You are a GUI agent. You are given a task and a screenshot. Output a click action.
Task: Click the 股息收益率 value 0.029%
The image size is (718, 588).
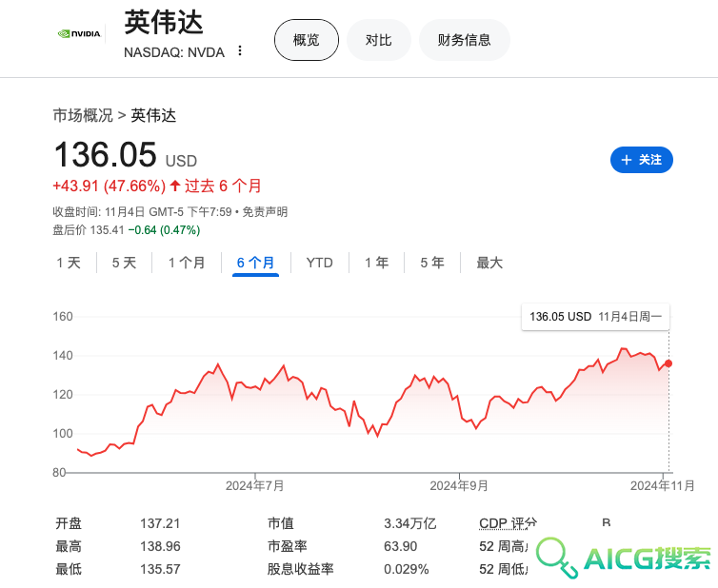click(407, 569)
